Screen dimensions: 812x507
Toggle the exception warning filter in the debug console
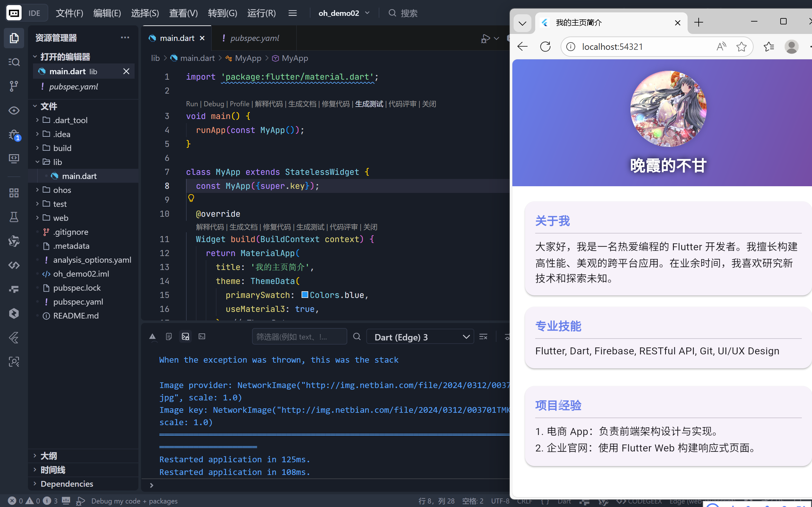(153, 336)
